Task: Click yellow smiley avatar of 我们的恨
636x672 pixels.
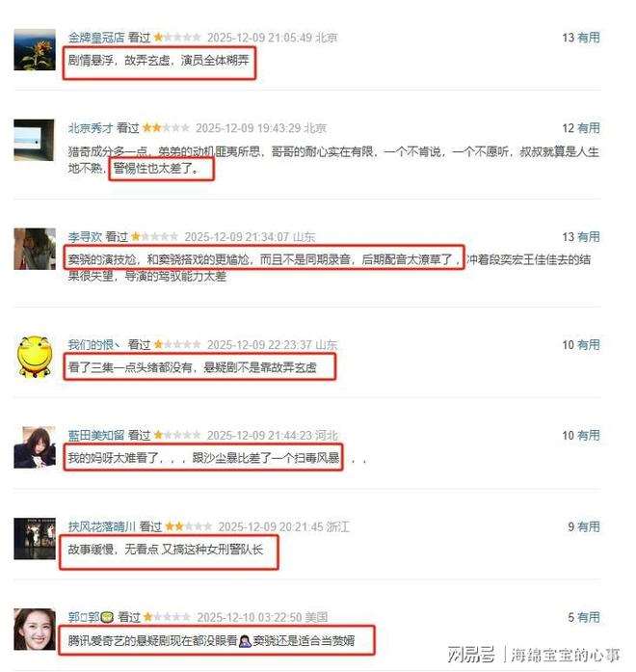Action: coord(35,357)
